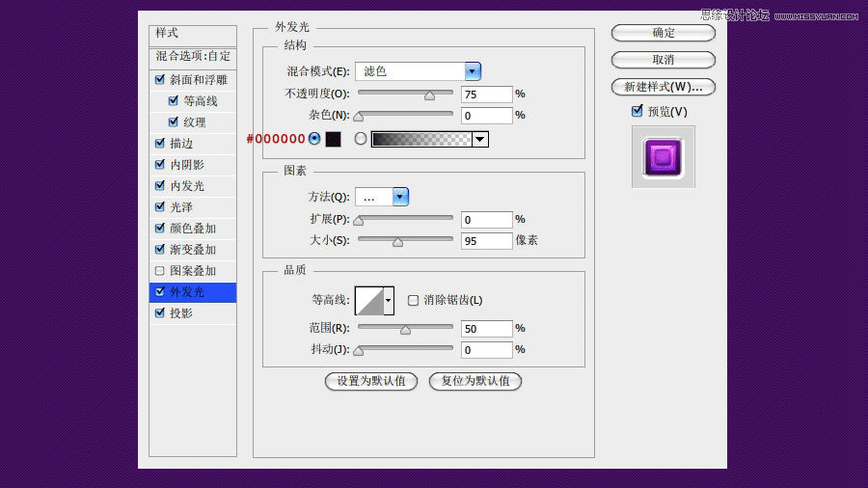Select the 纹理 sub-entry label
This screenshot has height=488, width=868.
point(195,122)
